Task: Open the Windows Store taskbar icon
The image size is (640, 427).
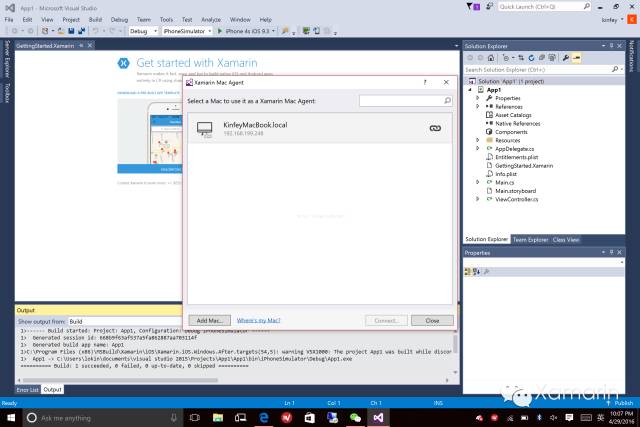Action: point(310,418)
